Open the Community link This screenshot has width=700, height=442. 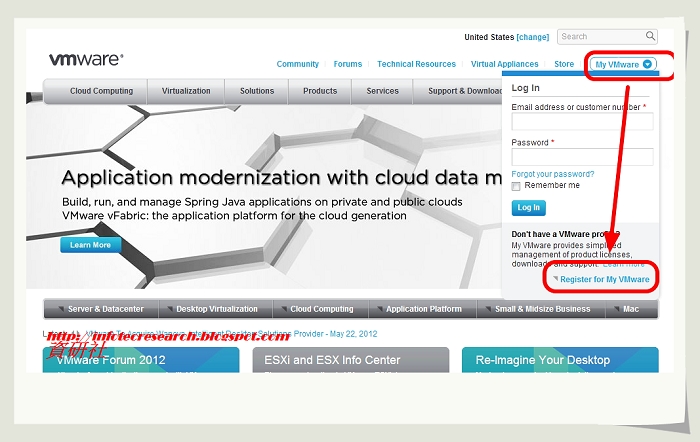[298, 64]
